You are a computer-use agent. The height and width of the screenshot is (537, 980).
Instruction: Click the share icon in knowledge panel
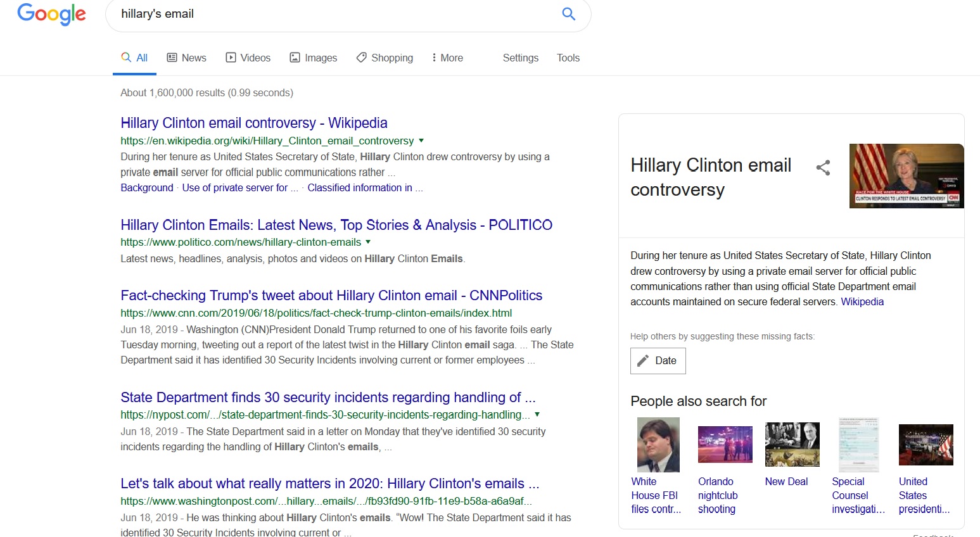pos(823,168)
